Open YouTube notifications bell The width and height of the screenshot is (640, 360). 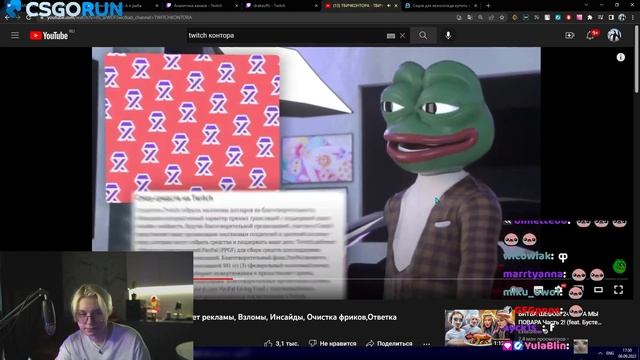(591, 36)
